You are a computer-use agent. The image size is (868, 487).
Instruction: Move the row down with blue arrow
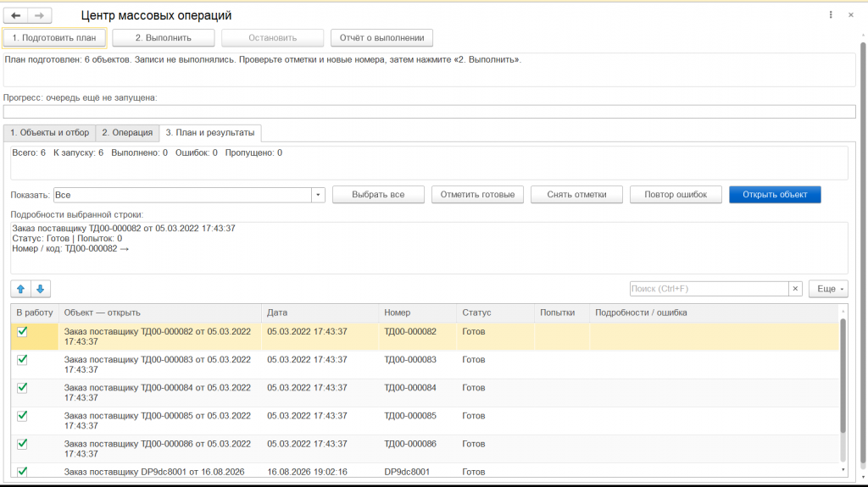(41, 289)
